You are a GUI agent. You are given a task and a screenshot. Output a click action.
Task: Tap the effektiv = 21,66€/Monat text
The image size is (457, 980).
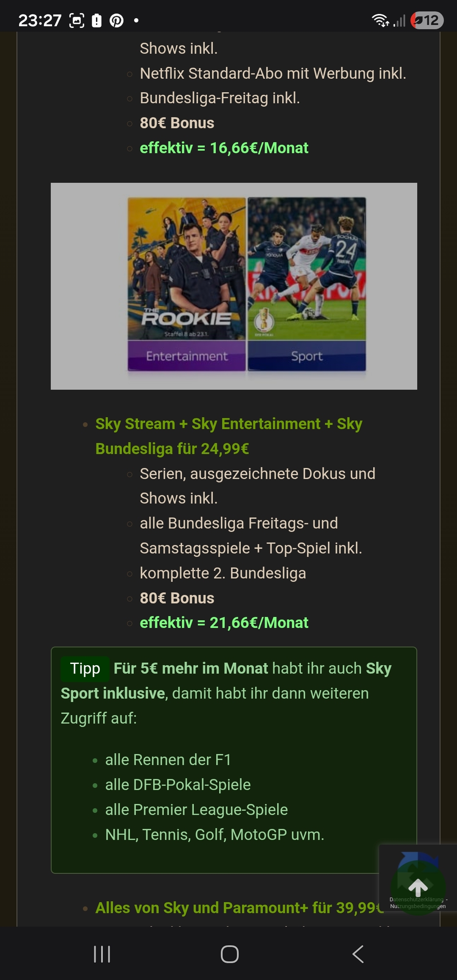pos(224,623)
